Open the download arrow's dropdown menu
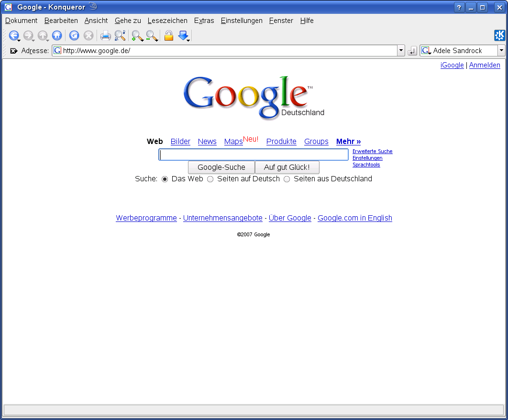This screenshot has width=508, height=420. [188, 40]
